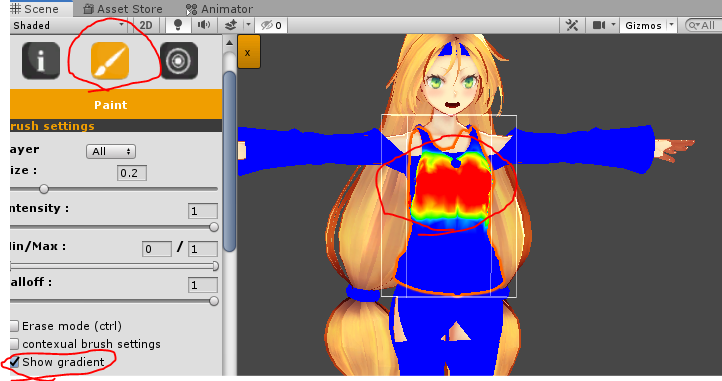Click the panel scrollbar up arrow

point(229,43)
